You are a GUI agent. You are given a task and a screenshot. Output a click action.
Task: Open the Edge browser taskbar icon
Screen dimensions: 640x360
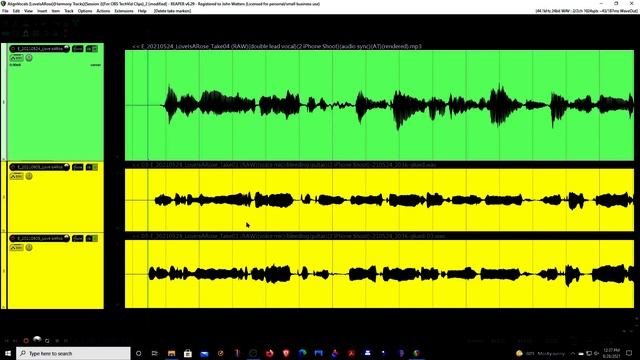[x=302, y=353]
